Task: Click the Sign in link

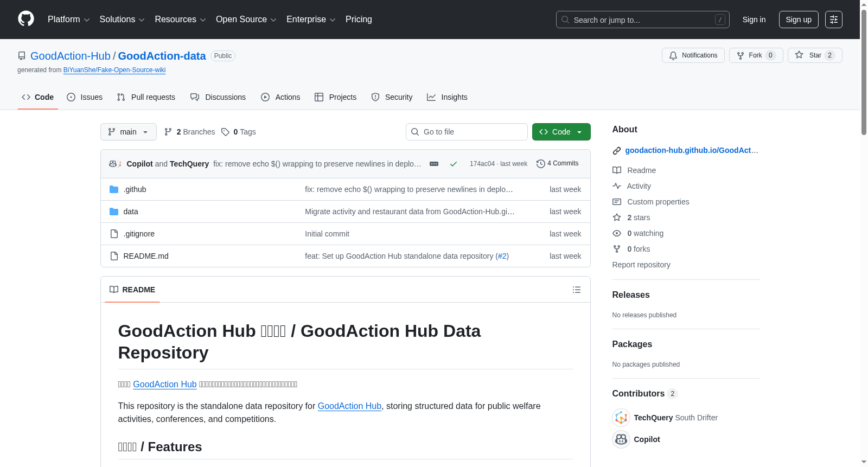Action: (x=754, y=20)
